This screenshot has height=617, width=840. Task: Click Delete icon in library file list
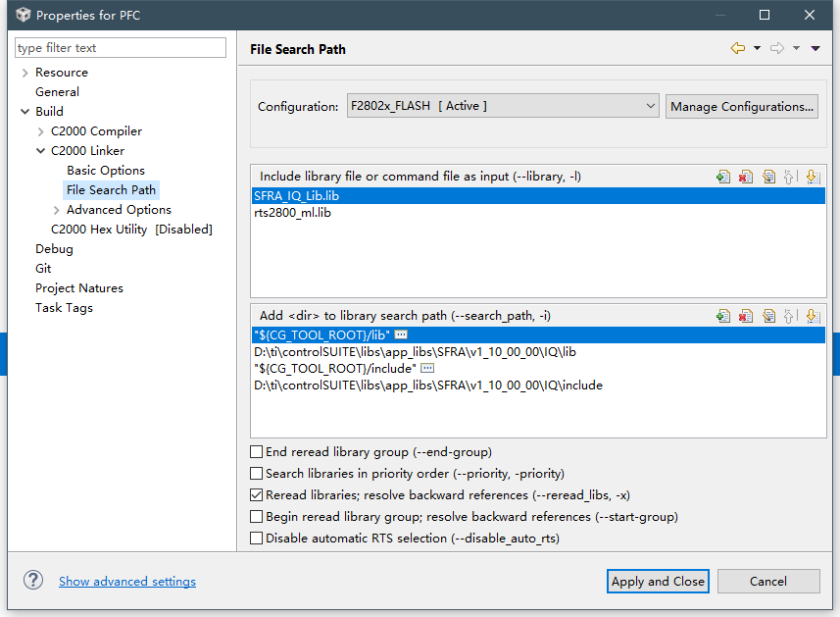pos(746,177)
